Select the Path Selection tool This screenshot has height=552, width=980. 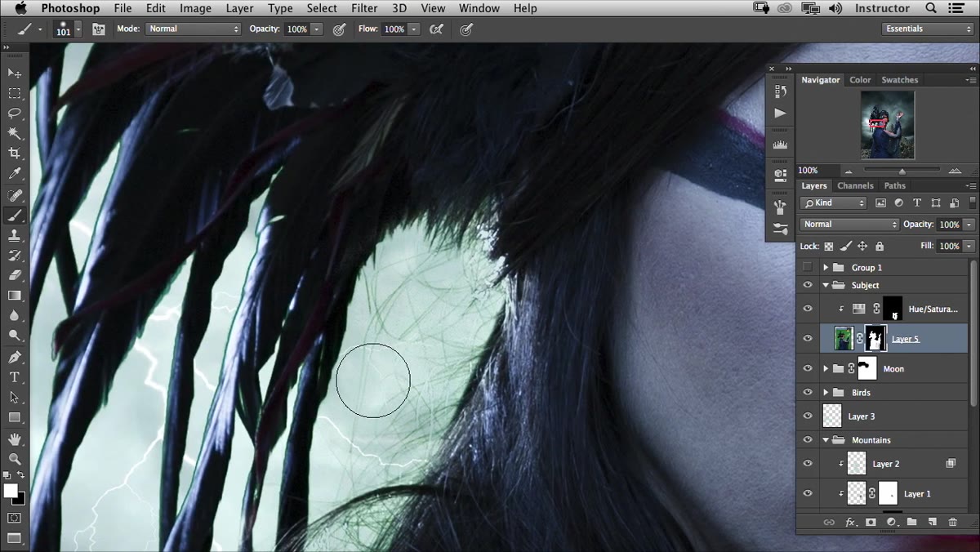15,397
